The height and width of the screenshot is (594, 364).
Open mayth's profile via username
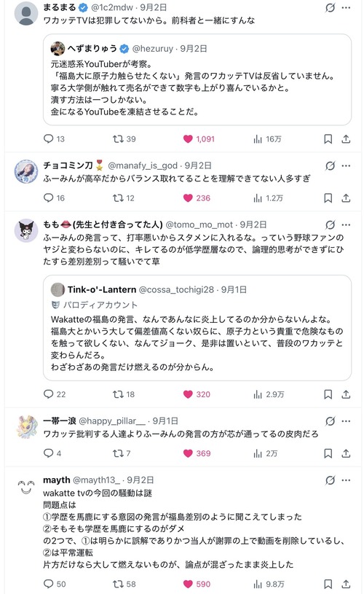96,480
